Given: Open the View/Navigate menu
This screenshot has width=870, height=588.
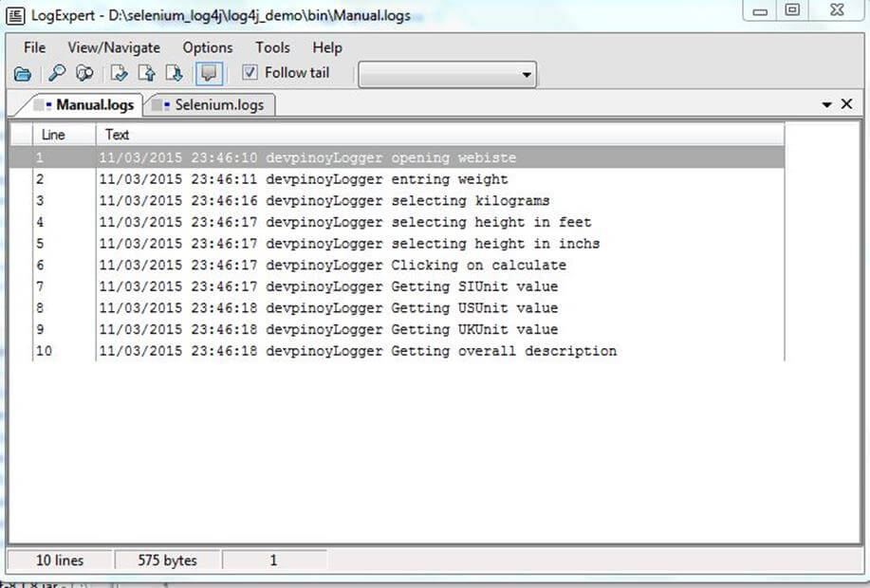Looking at the screenshot, I should [x=114, y=47].
